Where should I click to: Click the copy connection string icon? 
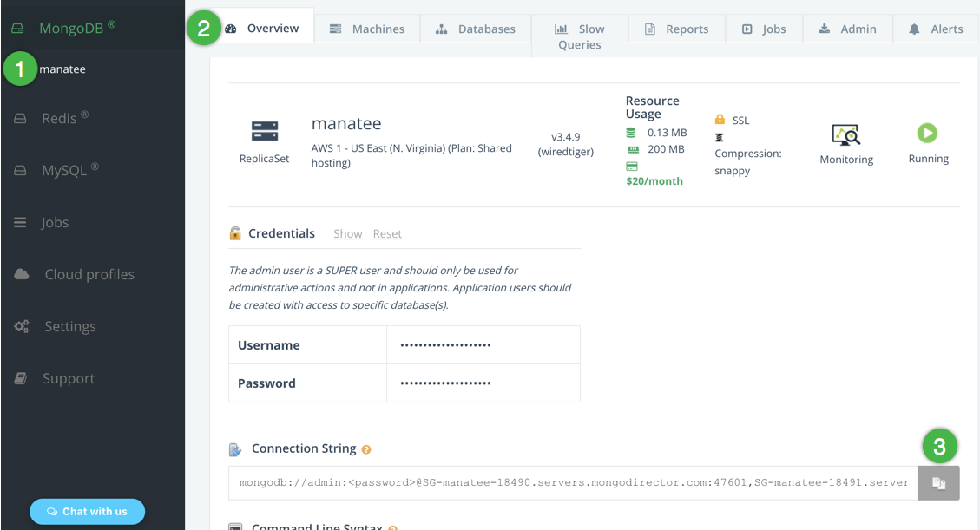(938, 483)
